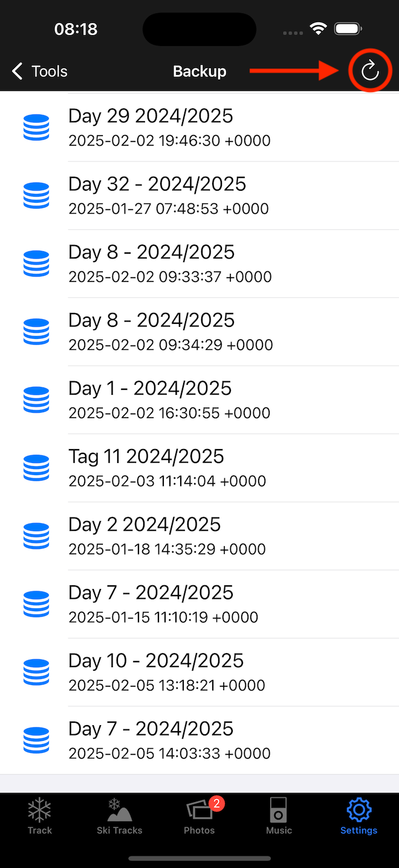The image size is (399, 868).
Task: Open Day 7 backup from 2025-01-15
Action: coord(163,604)
